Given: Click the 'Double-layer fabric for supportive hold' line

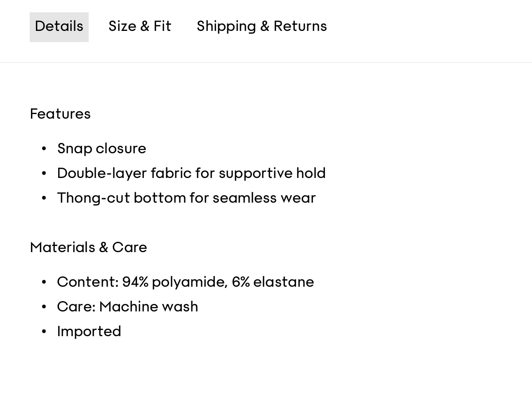Looking at the screenshot, I should click(x=191, y=173).
